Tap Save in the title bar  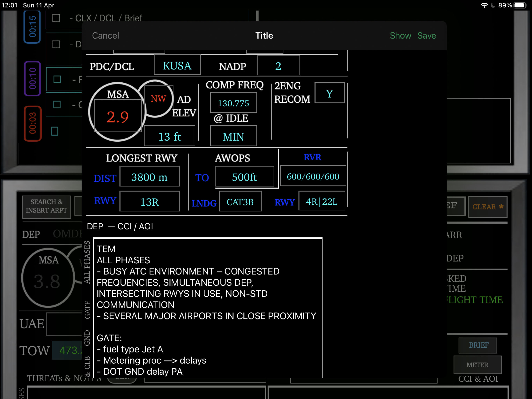426,36
